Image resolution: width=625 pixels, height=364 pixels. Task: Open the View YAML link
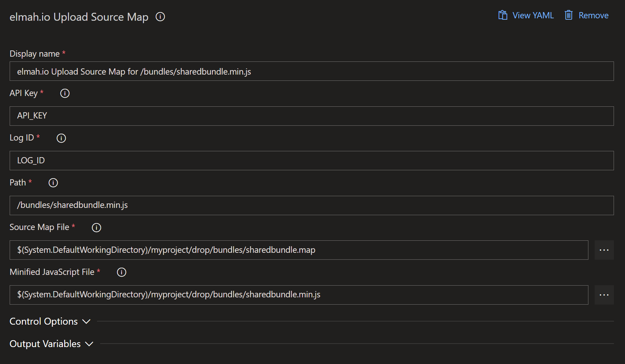click(x=533, y=16)
